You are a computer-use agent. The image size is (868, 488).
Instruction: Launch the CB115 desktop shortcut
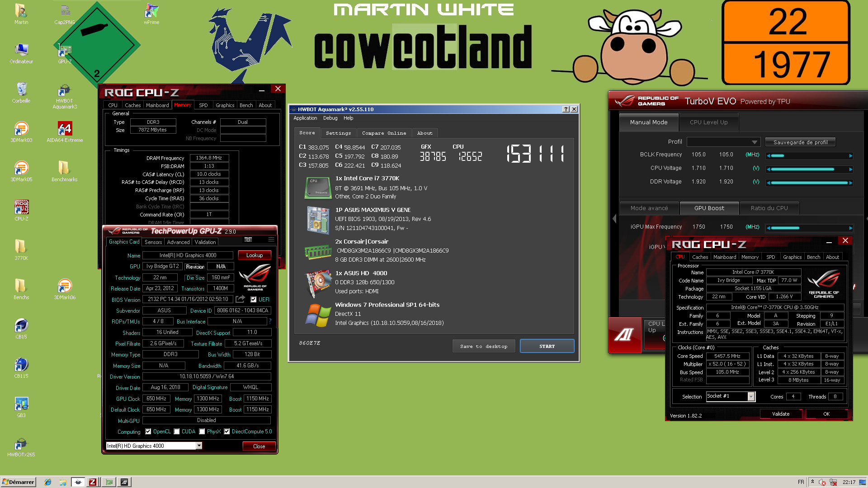(x=21, y=368)
